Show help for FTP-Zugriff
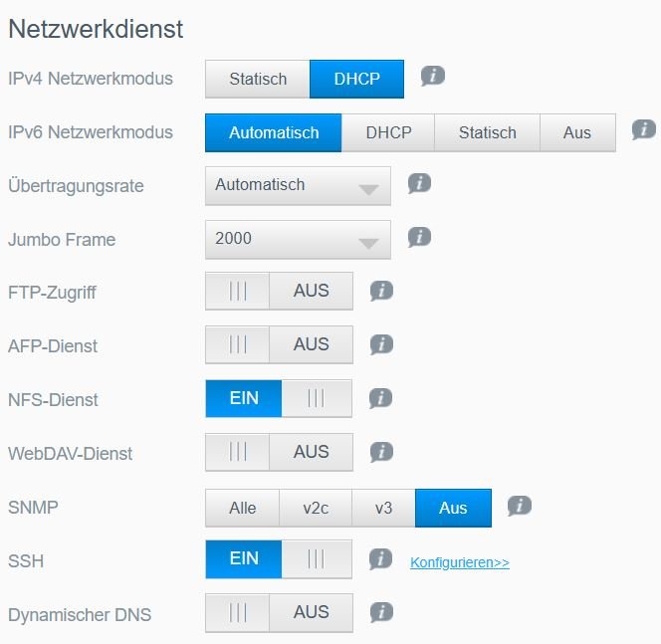Image resolution: width=661 pixels, height=644 pixels. [380, 291]
